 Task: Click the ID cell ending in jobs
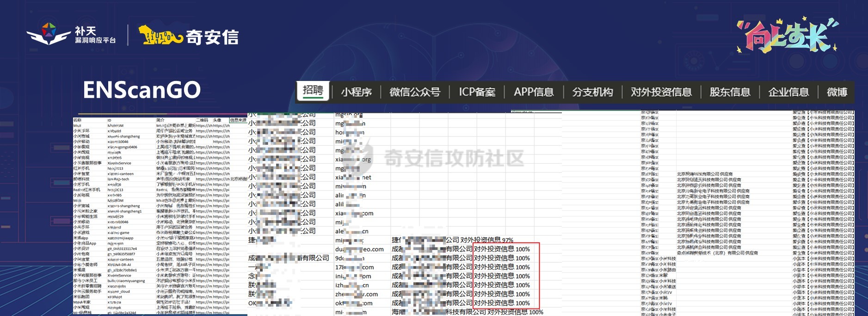117,286
